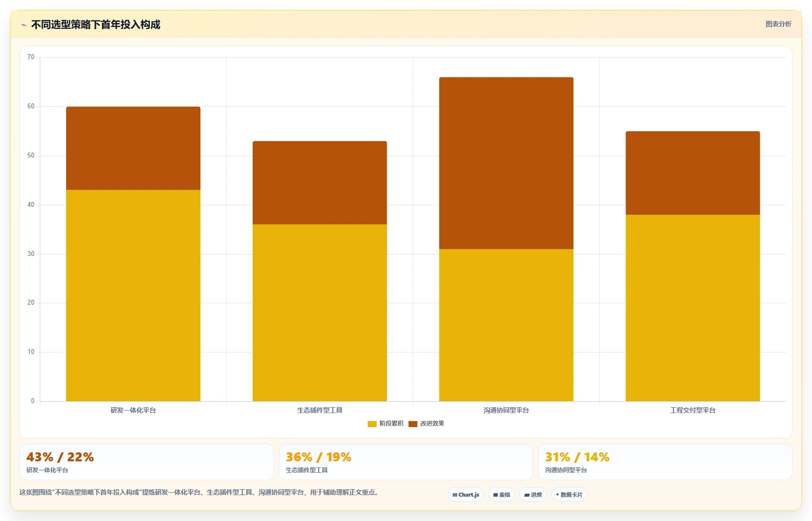Click the yellow bar segment for 沟通协同型平台
Viewport: 812px width, 521px height.
tap(506, 325)
